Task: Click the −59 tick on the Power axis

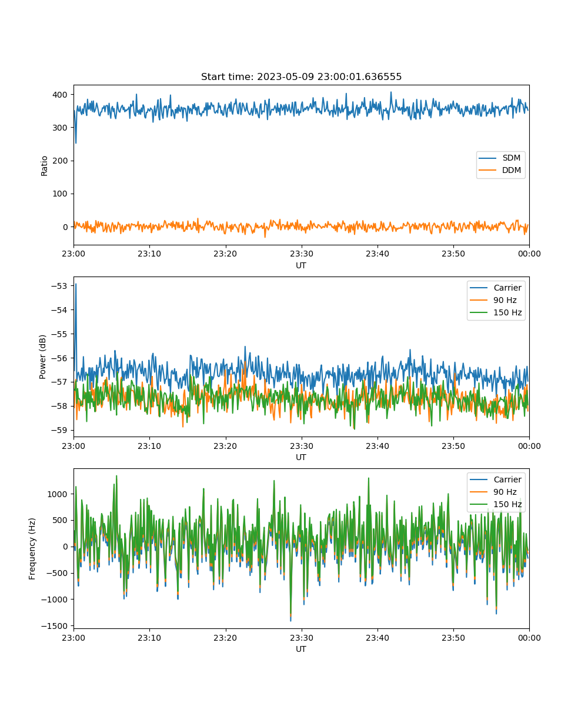Action: 60,430
